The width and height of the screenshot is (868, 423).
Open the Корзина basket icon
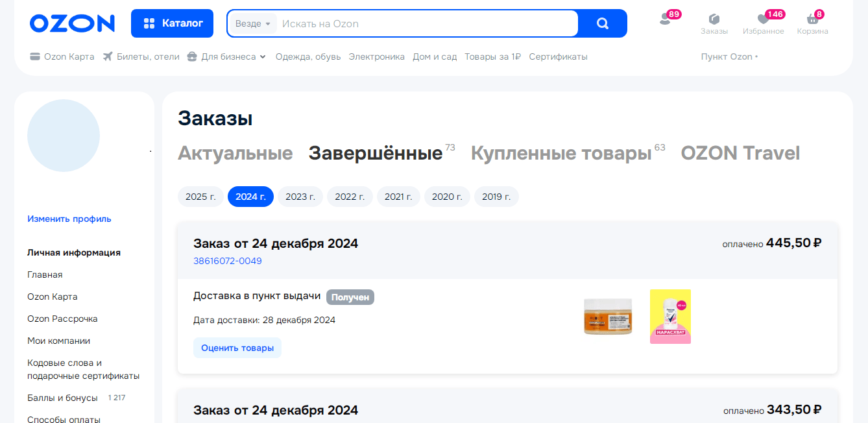tap(812, 19)
